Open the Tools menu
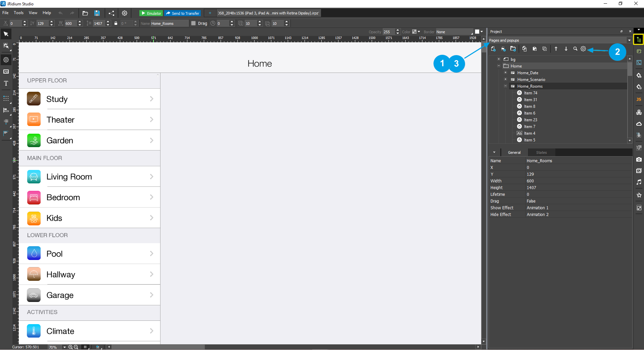 coord(18,13)
